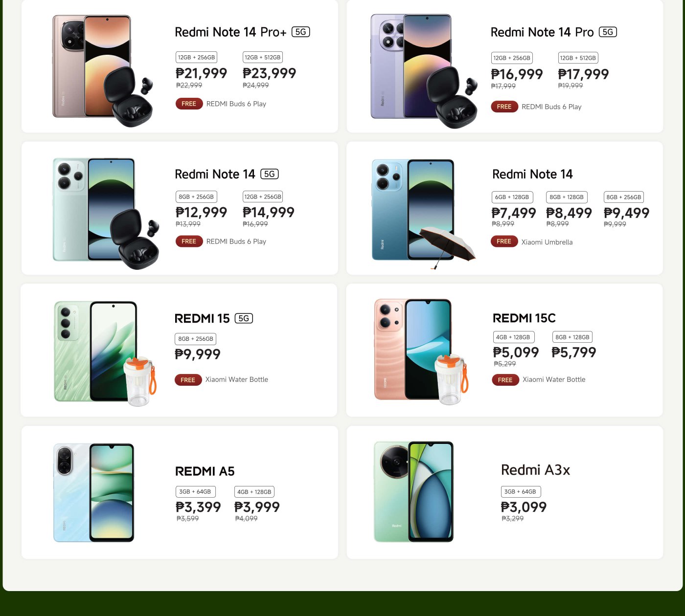
Task: Click the 5G badge on REDMI 15
Action: click(x=244, y=318)
